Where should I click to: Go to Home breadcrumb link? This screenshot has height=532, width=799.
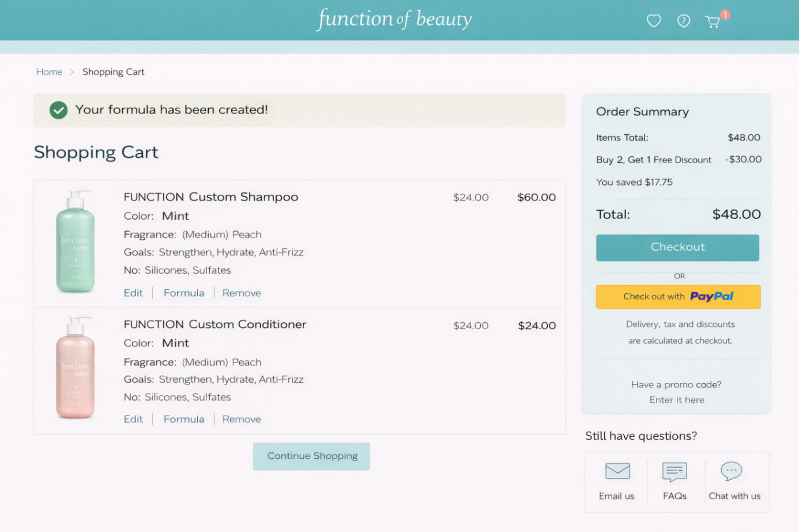(x=49, y=72)
